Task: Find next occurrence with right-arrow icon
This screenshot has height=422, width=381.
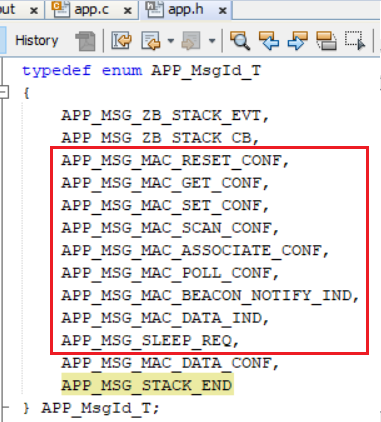Action: (x=297, y=41)
